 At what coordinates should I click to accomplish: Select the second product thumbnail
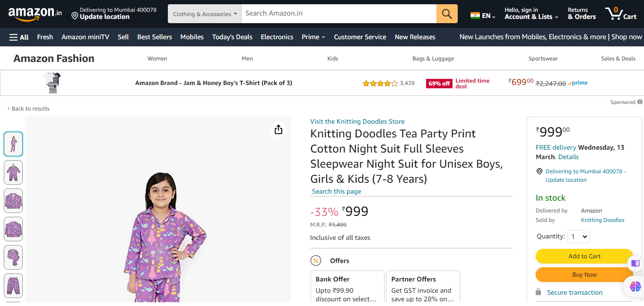coord(13,172)
